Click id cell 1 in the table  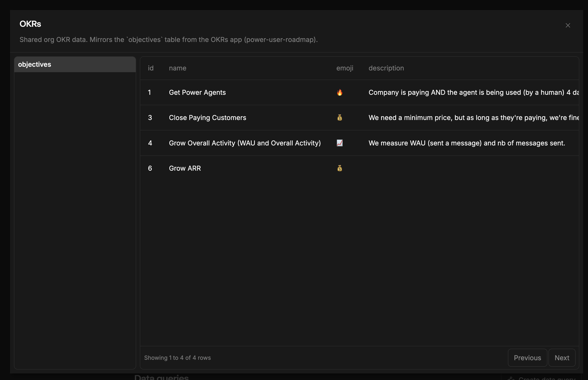[149, 92]
